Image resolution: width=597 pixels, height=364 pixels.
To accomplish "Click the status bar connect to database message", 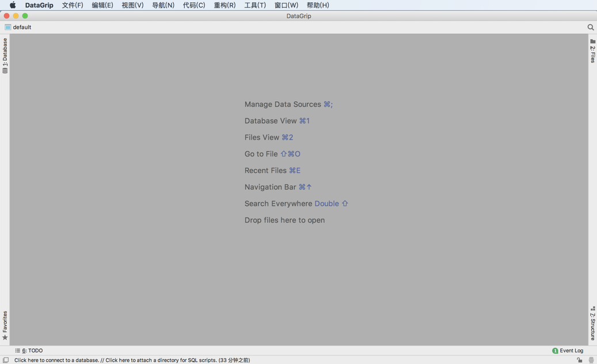I will (132, 360).
